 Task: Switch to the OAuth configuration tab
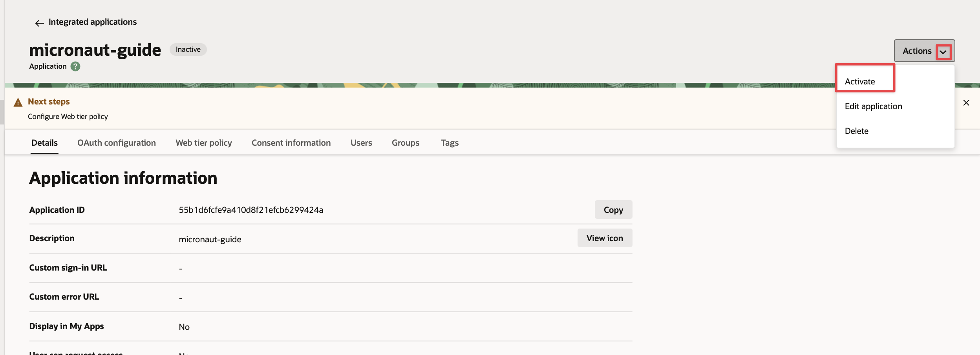[x=117, y=143]
